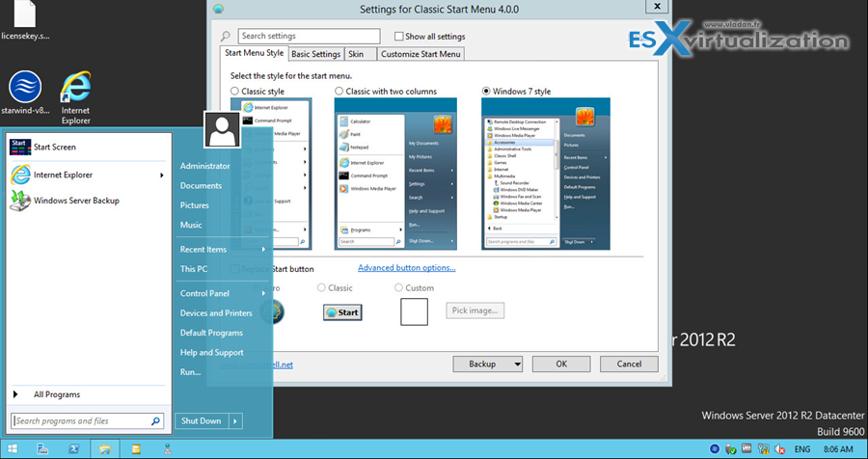868x459 pixels.
Task: Open the Shut Down options arrow
Action: [x=235, y=421]
